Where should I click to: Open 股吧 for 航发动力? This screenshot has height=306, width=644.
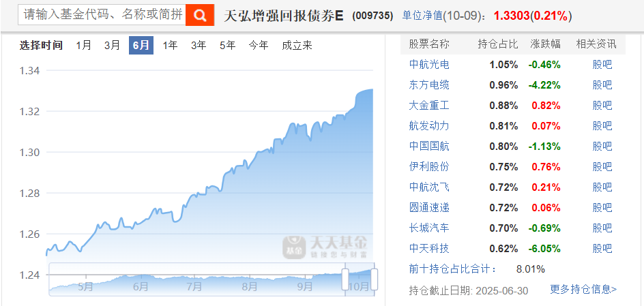[602, 125]
